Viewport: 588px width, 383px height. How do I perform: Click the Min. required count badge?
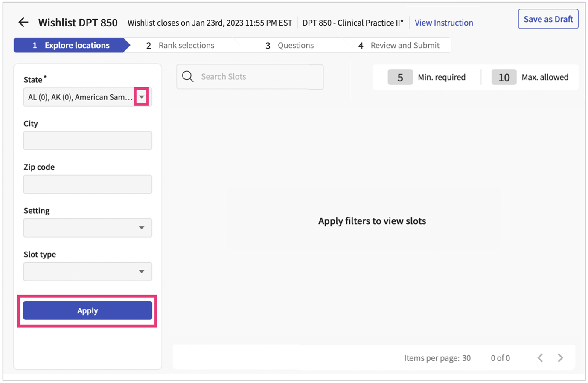[400, 77]
